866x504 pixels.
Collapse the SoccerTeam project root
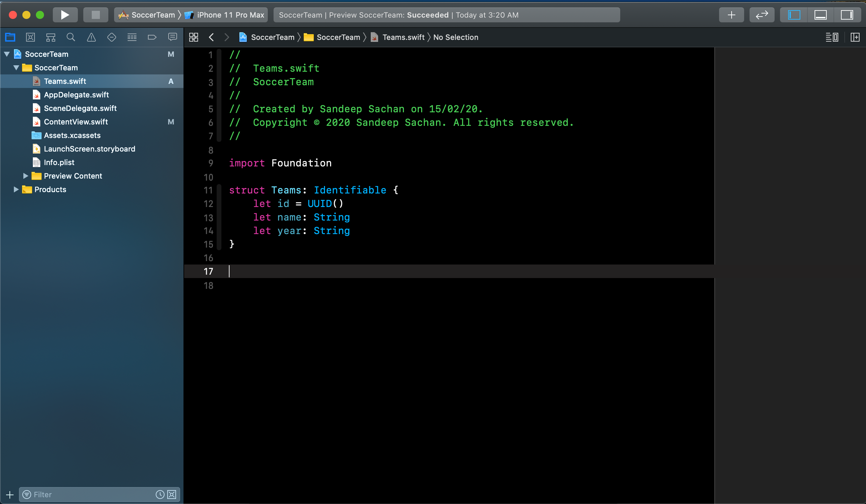pyautogui.click(x=6, y=54)
